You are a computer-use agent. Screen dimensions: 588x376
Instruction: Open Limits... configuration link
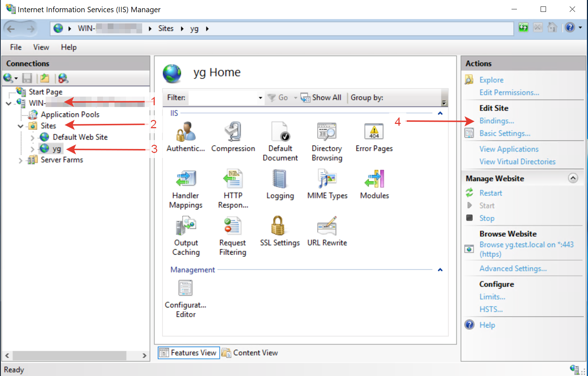(x=492, y=297)
